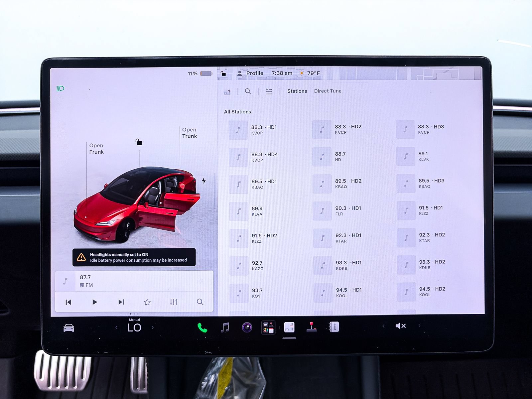Tap the headlights indicator icon

point(60,88)
